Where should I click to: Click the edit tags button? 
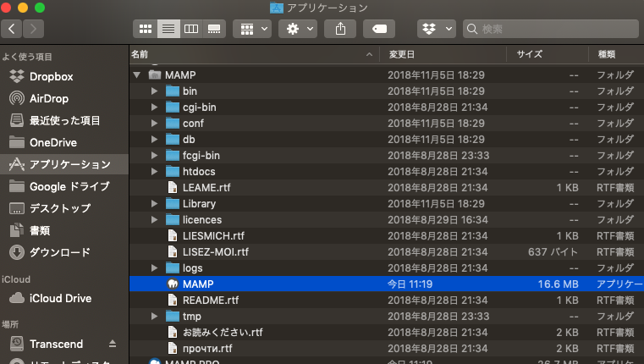[x=379, y=29]
